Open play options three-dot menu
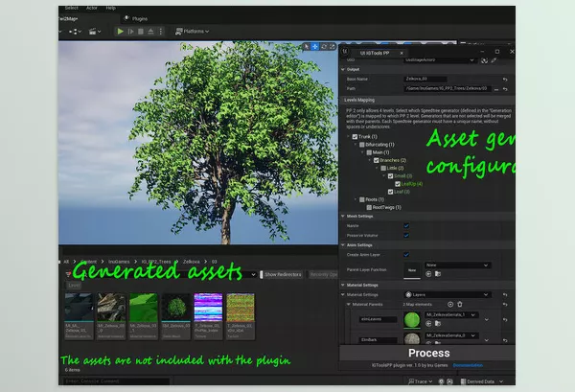The image size is (575, 392). pos(161,32)
